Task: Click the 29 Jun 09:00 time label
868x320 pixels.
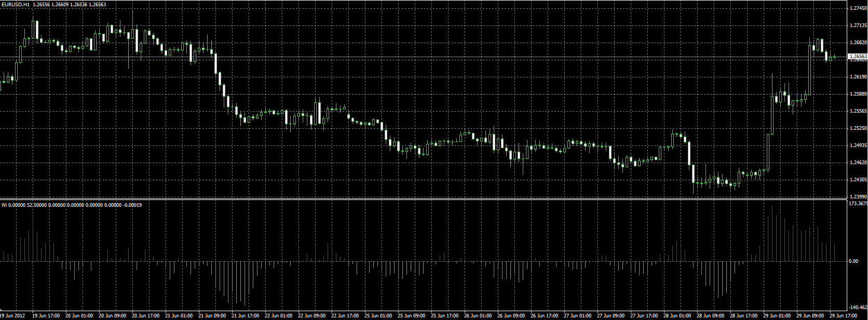Action: pyautogui.click(x=810, y=316)
